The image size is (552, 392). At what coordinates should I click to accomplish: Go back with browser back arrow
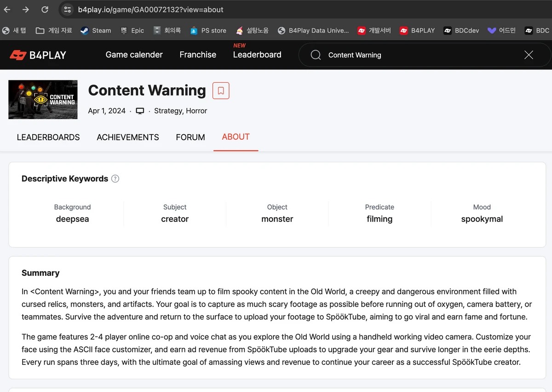tap(7, 10)
